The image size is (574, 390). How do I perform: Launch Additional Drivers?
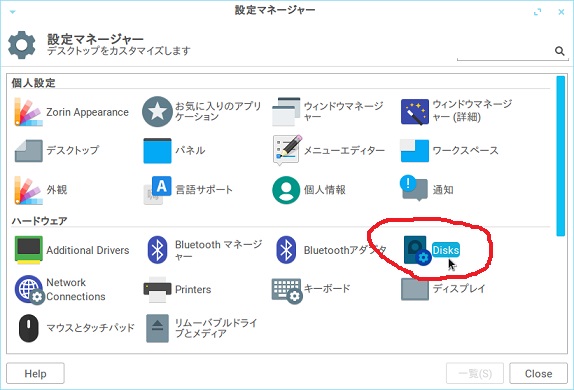[x=72, y=250]
